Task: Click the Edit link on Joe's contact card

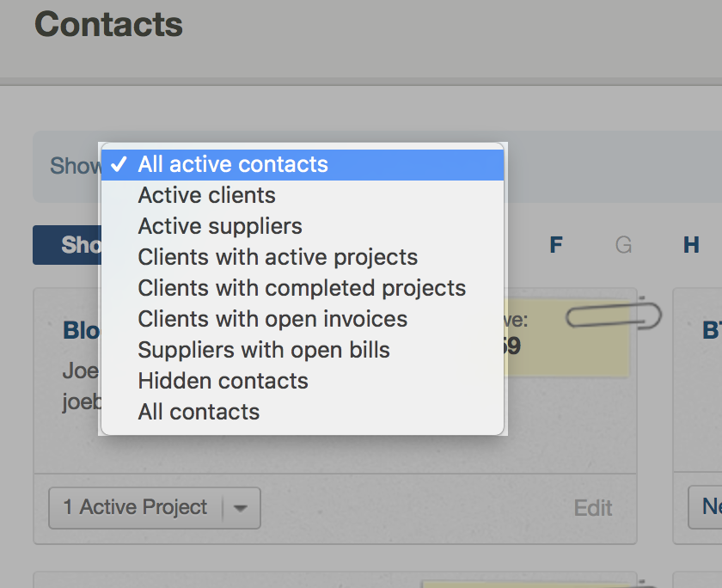Action: (593, 508)
